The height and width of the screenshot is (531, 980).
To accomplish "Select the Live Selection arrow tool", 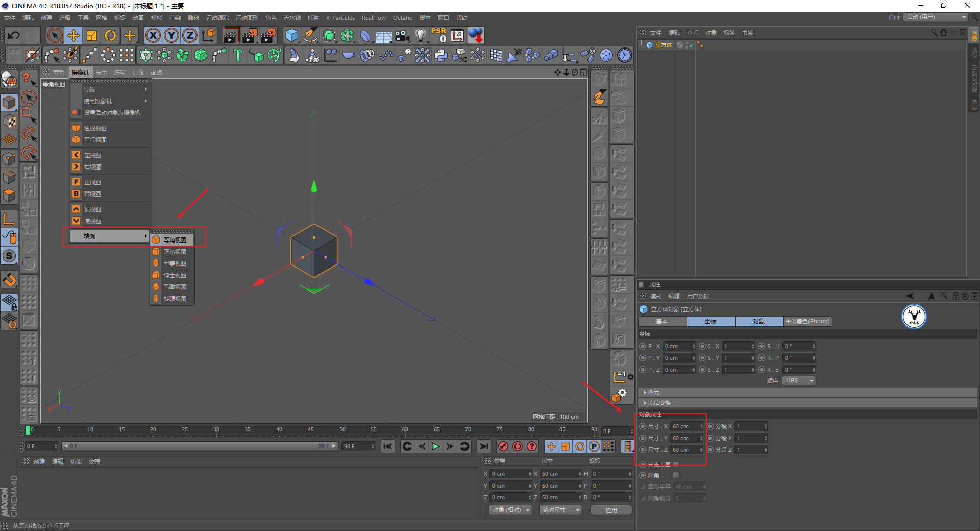I will (55, 35).
